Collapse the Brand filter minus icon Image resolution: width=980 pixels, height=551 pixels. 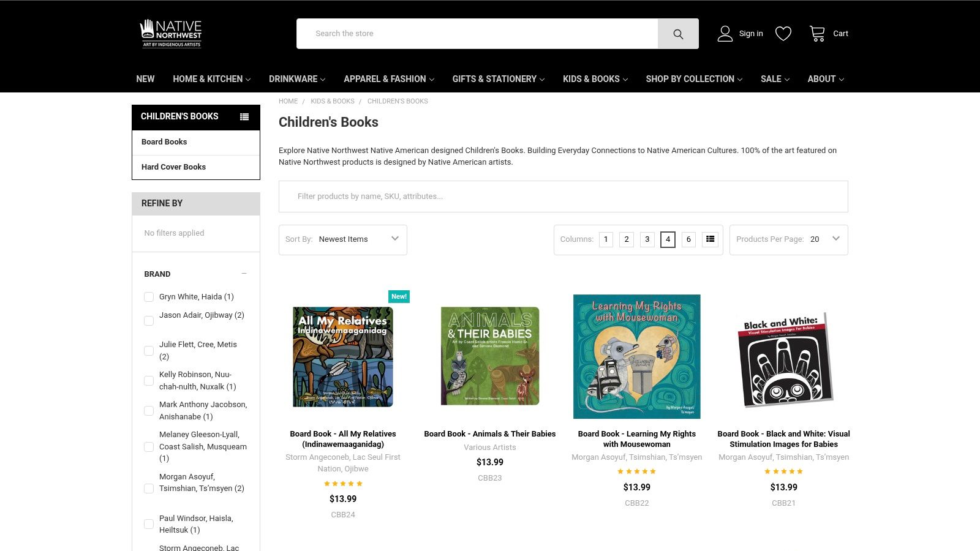point(244,274)
